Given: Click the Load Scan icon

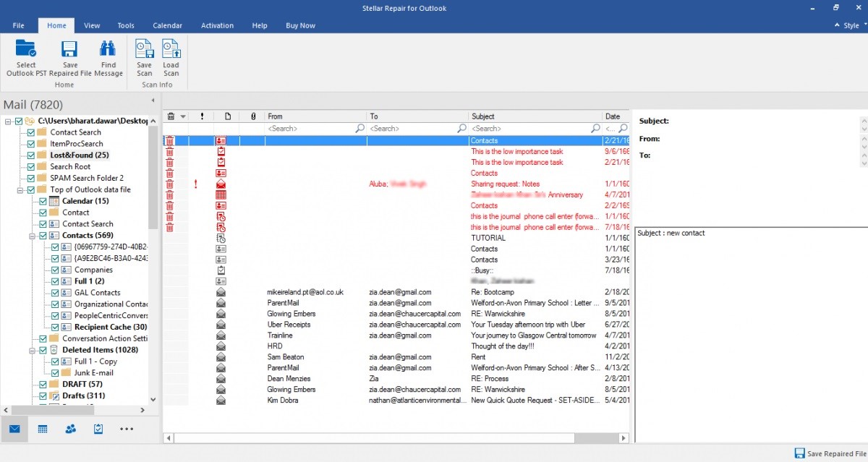Looking at the screenshot, I should (x=171, y=49).
